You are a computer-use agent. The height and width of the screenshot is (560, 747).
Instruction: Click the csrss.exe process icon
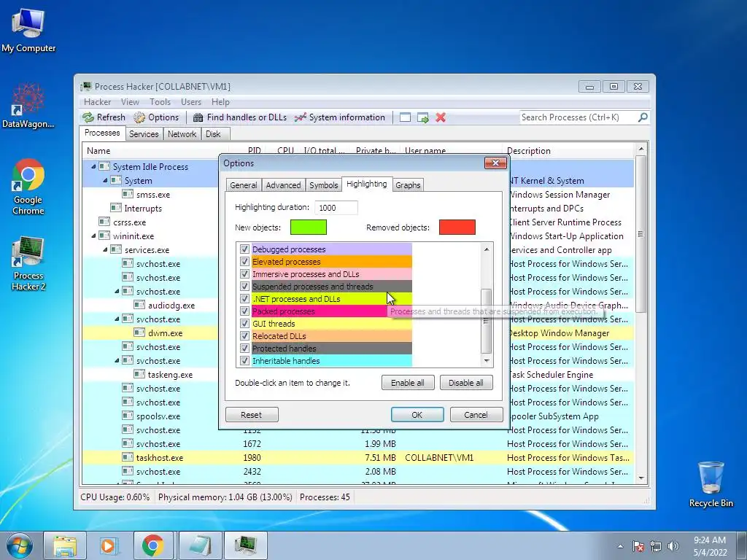[104, 222]
